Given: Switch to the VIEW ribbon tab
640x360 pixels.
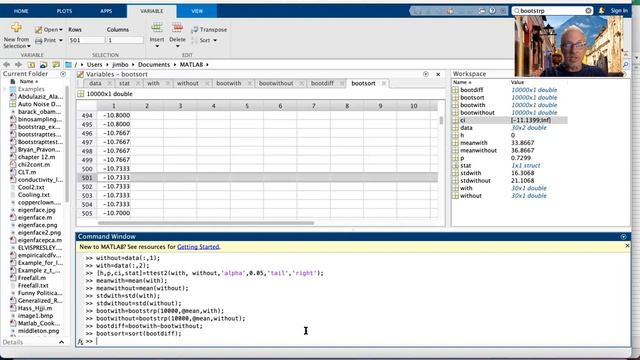Looking at the screenshot, I should coord(197,11).
